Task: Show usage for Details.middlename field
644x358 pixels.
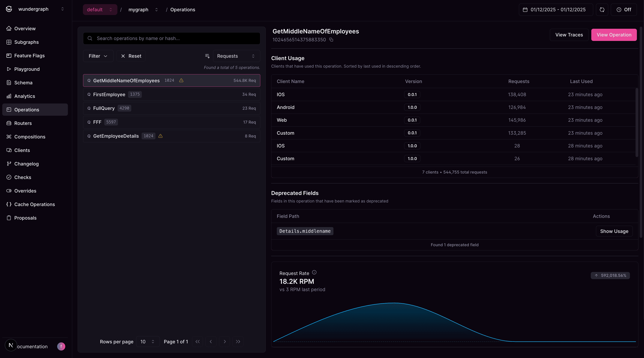Action: point(614,231)
